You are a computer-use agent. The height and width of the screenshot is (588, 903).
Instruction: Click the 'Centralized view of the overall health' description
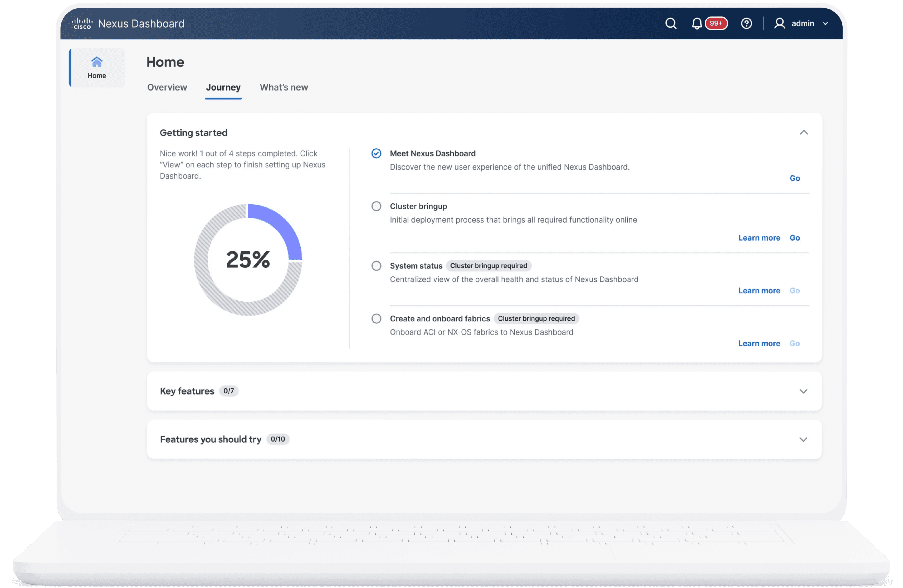(x=514, y=279)
